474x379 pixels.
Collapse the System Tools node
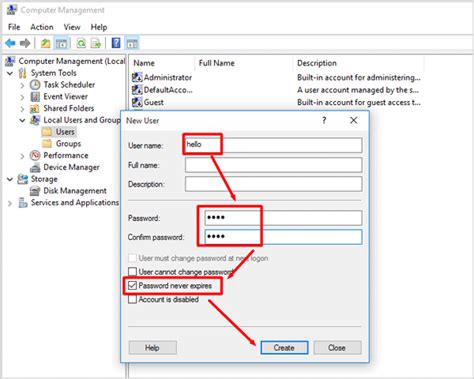tap(10, 73)
